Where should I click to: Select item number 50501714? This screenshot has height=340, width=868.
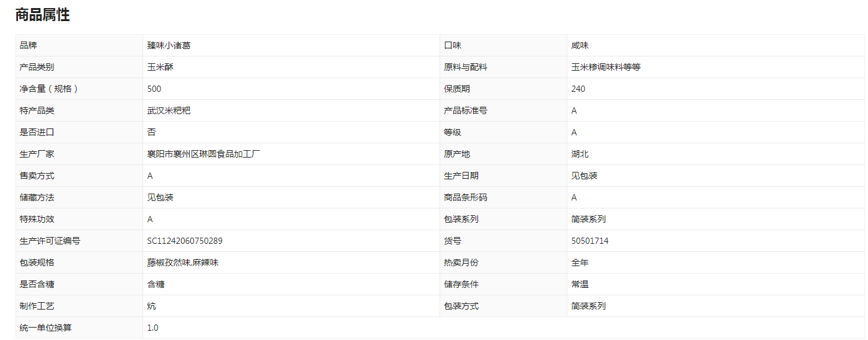590,241
